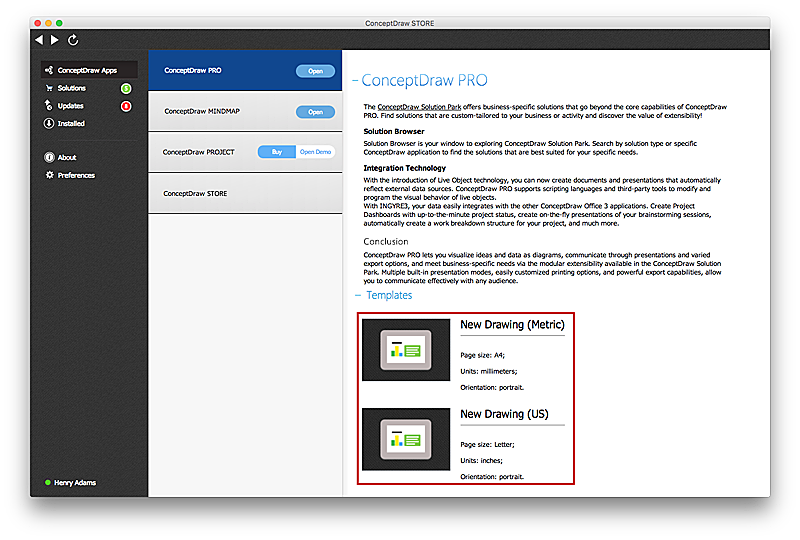Image resolution: width=800 pixels, height=540 pixels.
Task: Collapse the ConceptDraw PRO heading section
Action: (x=355, y=81)
